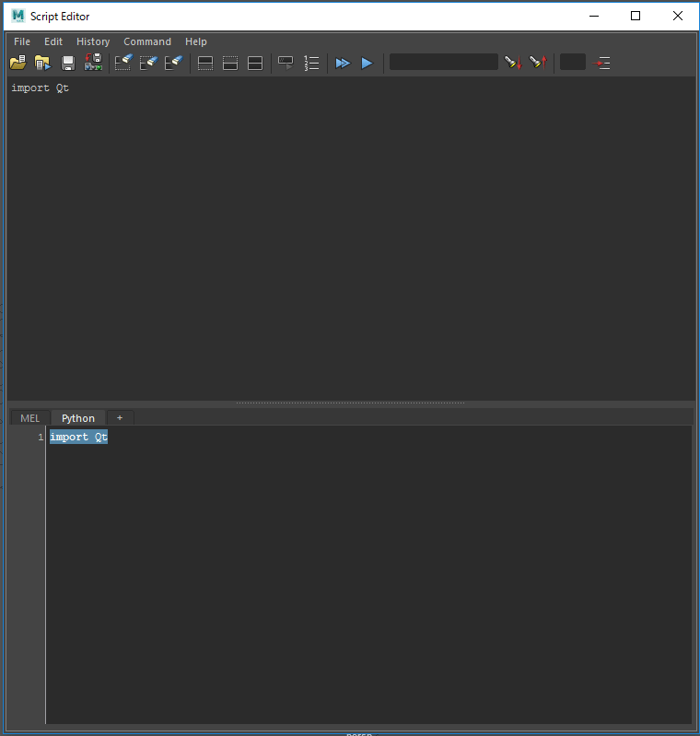Clear the input pane with eraser icon

pos(148,63)
